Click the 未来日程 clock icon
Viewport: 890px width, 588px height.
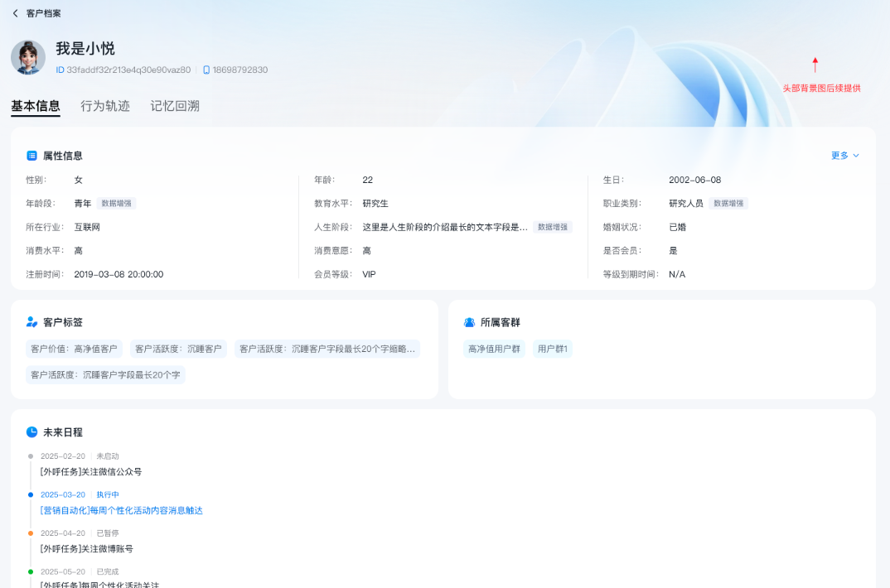(30, 431)
